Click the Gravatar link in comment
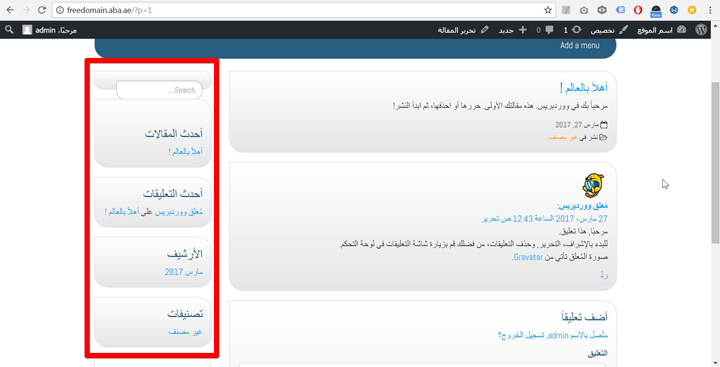The height and width of the screenshot is (367, 720). point(528,257)
